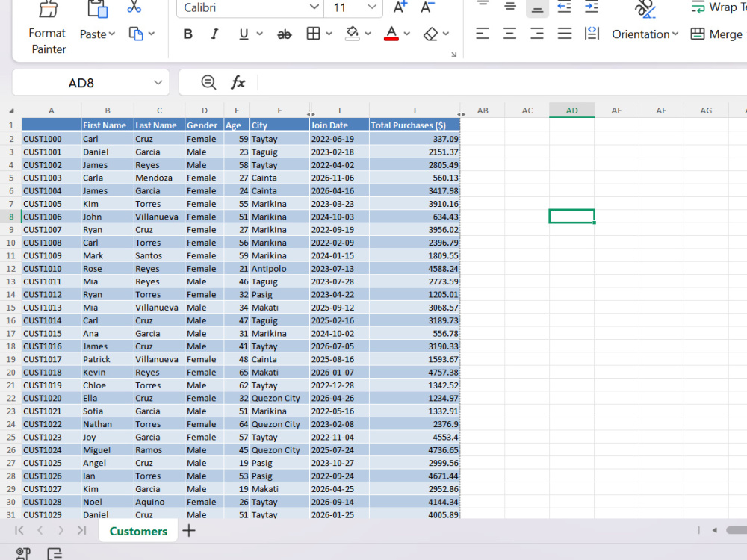Click the zoom magnifier in formula bar
The width and height of the screenshot is (747, 560).
[x=208, y=82]
